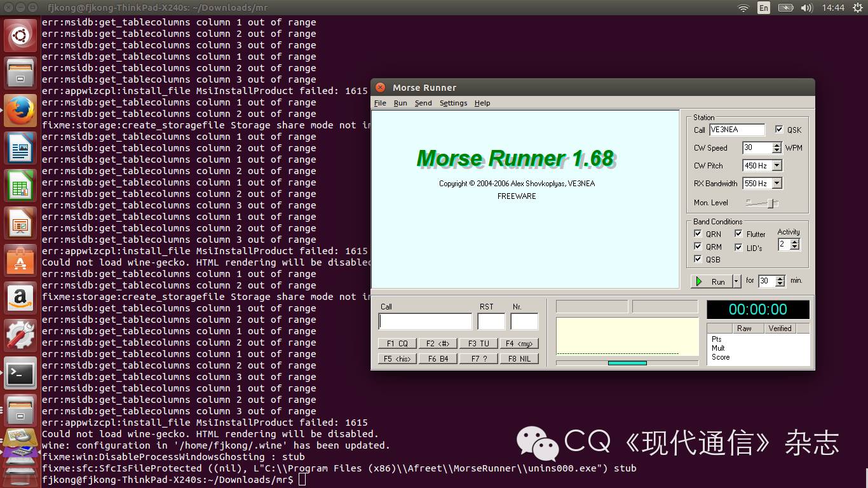Click the F2 <#> button
868x488 pixels.
pos(438,344)
